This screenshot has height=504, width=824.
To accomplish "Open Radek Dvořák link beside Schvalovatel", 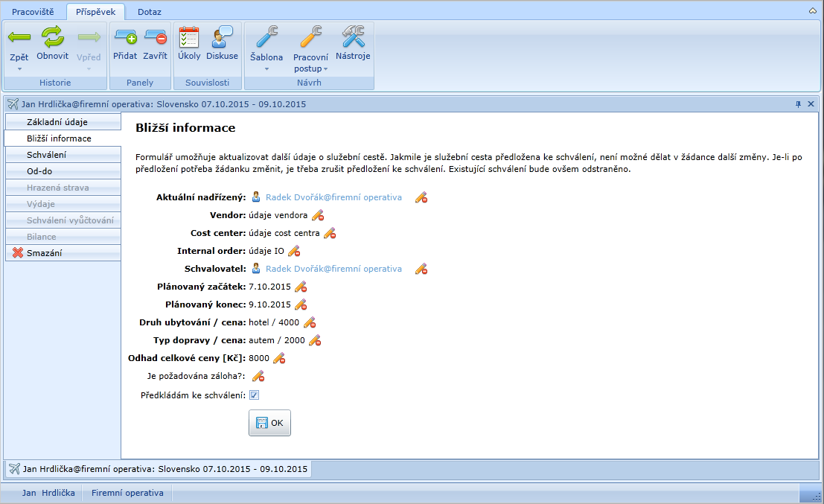I will coord(333,269).
